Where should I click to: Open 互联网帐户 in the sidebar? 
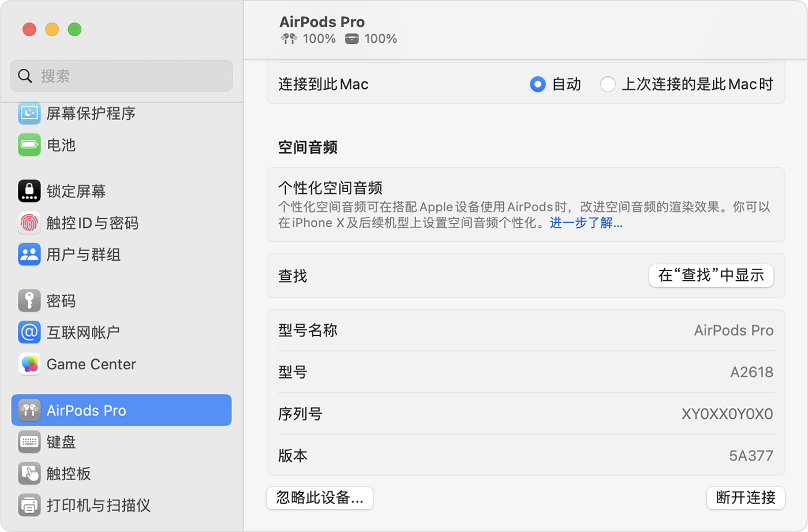point(121,332)
